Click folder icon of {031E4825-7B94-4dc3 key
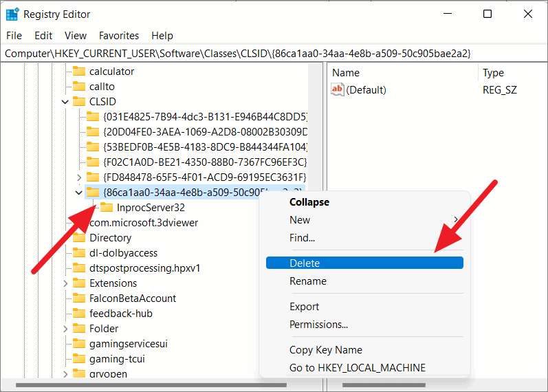 93,116
